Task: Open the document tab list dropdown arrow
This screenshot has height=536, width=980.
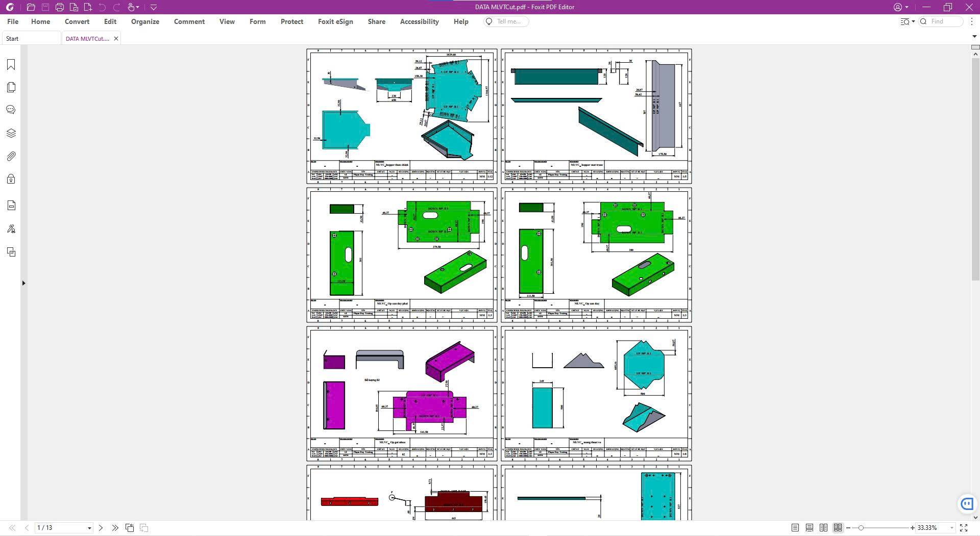Action: (974, 37)
